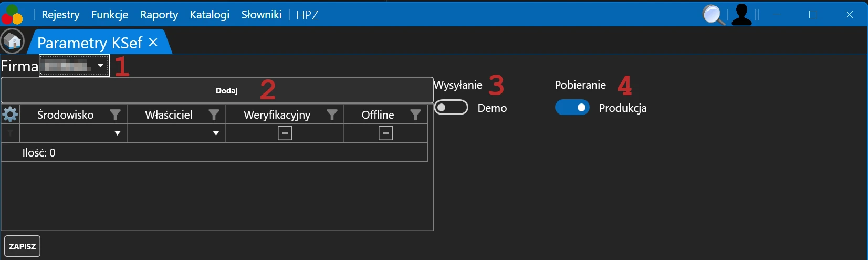Viewport: 868px width, 260px height.
Task: Click the Offline column filter icon
Action: (x=415, y=115)
